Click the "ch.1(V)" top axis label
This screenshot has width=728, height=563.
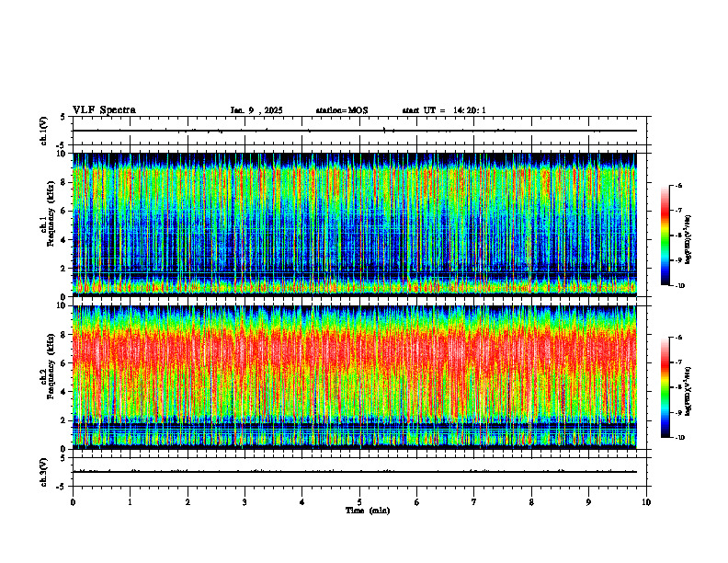tap(44, 131)
